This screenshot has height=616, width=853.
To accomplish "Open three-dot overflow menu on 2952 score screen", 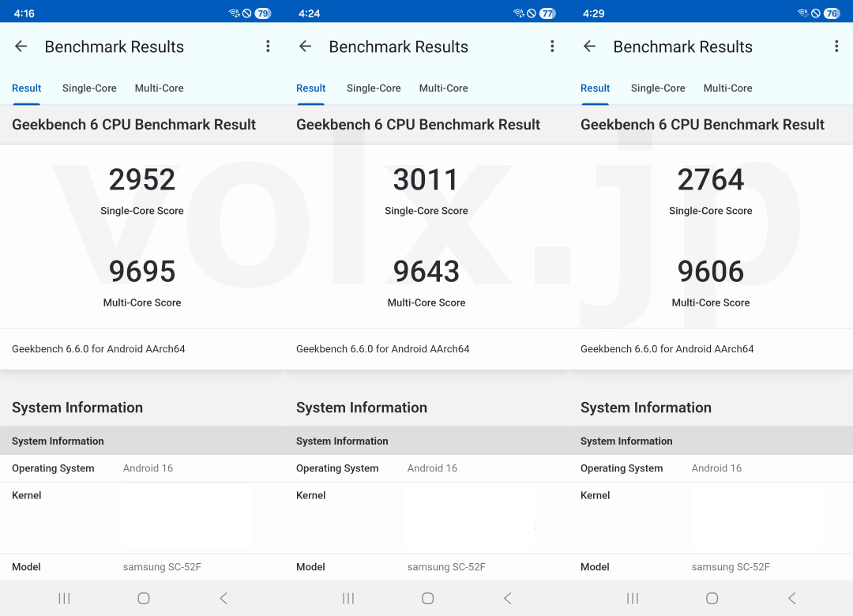I will pos(268,47).
